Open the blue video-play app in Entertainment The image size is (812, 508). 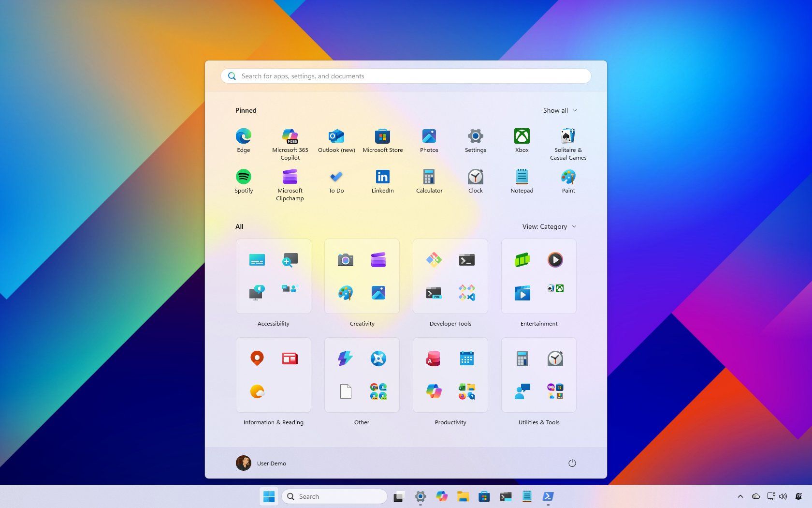[x=522, y=293]
